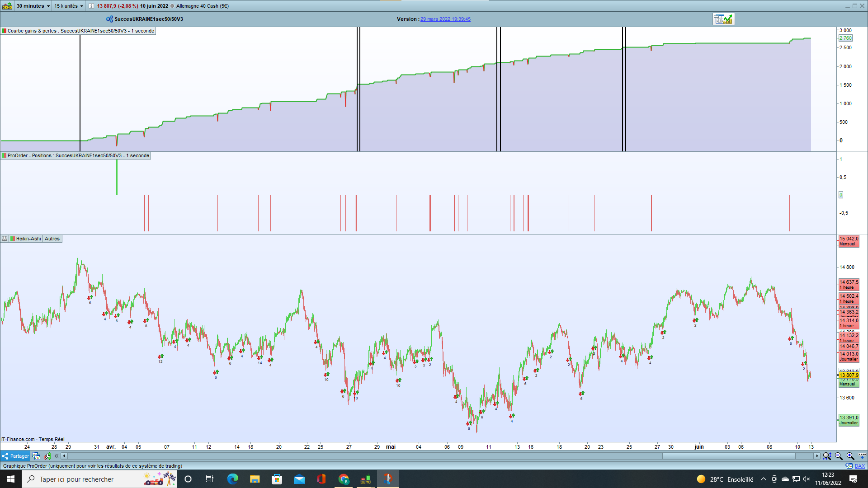Click the zoom out magnifier icon
Viewport: 868px width, 488px height.
(839, 456)
